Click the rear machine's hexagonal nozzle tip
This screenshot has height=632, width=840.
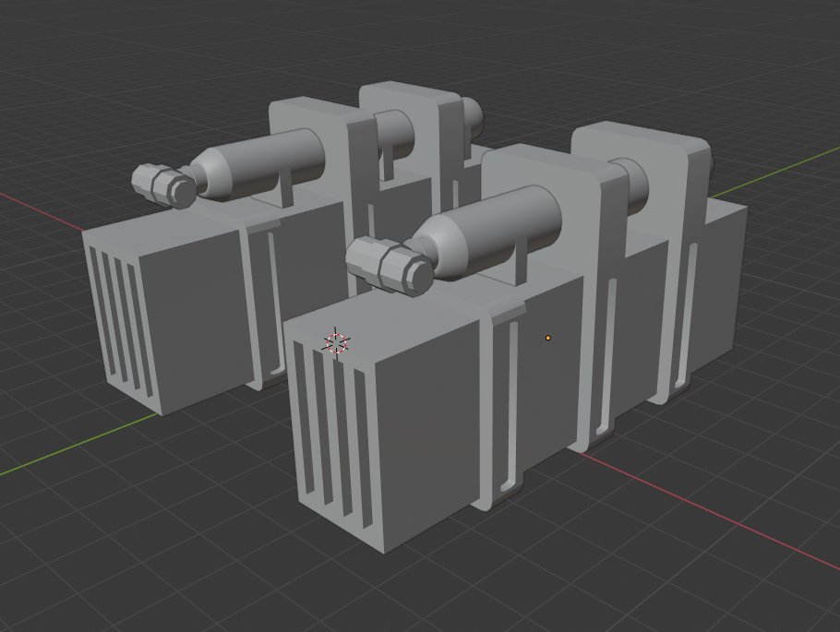[x=164, y=185]
